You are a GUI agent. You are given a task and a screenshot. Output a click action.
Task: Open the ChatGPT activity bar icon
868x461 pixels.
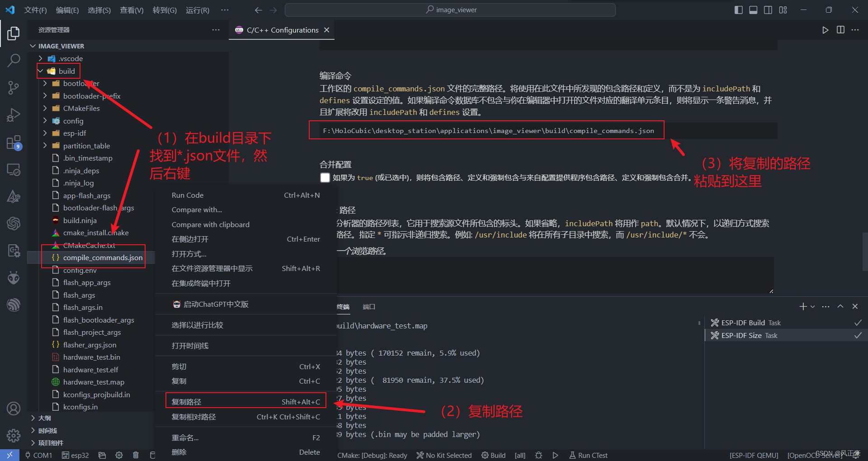click(14, 223)
